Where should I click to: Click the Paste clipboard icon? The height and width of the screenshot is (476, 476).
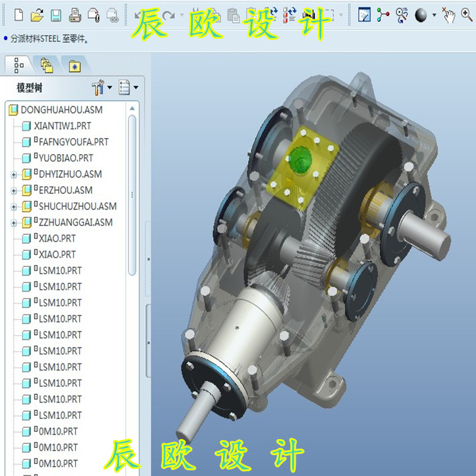point(234,15)
